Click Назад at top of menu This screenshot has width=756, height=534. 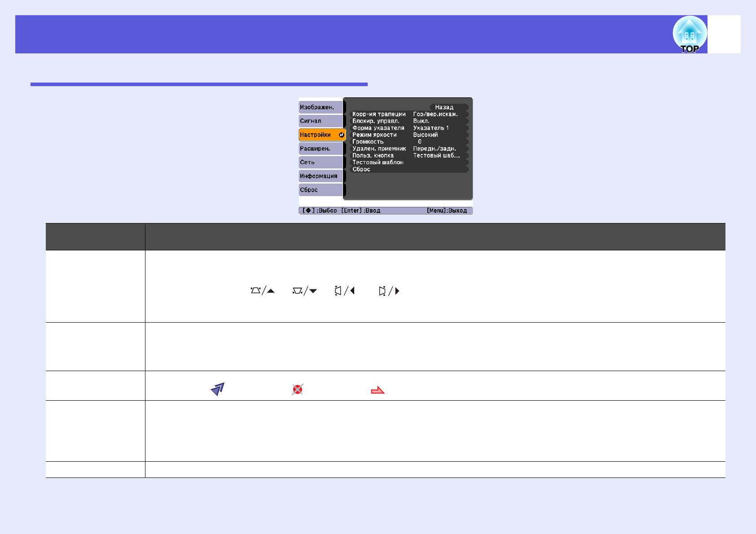444,107
